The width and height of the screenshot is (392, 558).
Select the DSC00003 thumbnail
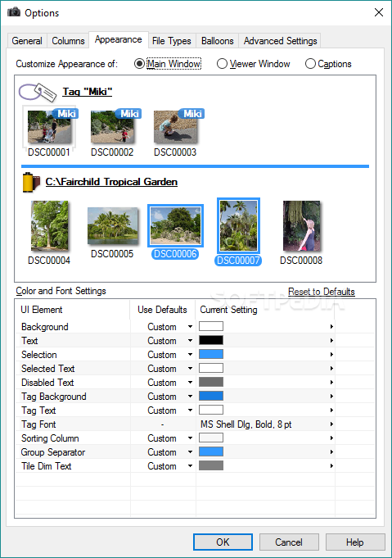pos(175,127)
